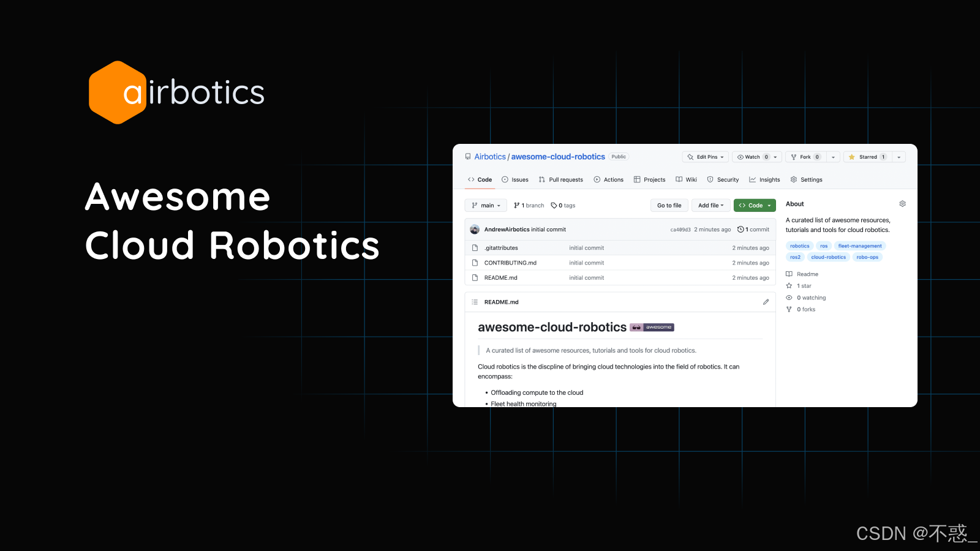Screen dimensions: 980x551
Task: Select the robo-ops topic tag
Action: click(x=867, y=257)
